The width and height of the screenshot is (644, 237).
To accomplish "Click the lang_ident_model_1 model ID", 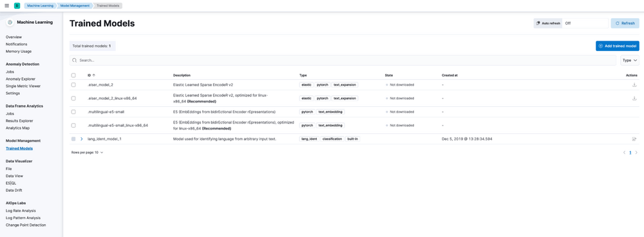I will [x=104, y=139].
